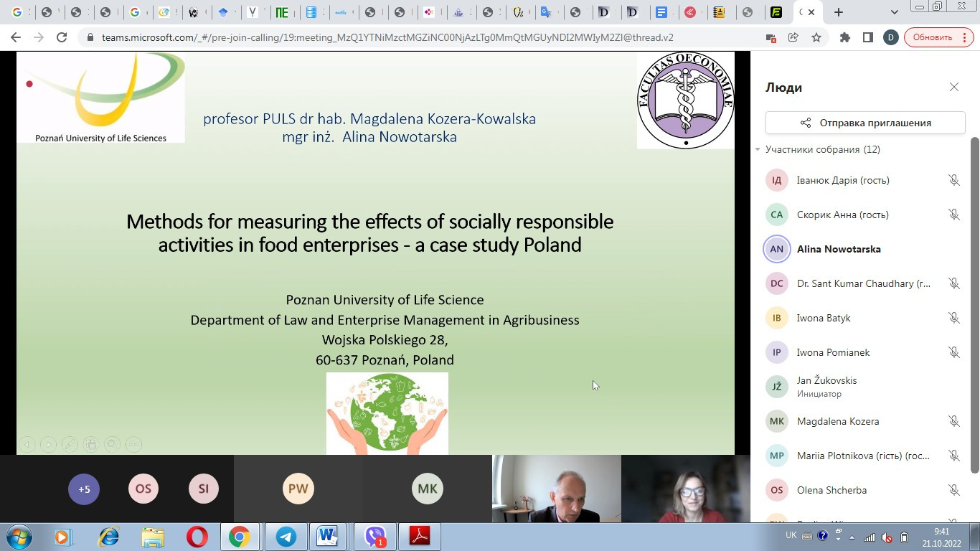
Task: Click the MK participant avatar tile
Action: point(428,489)
